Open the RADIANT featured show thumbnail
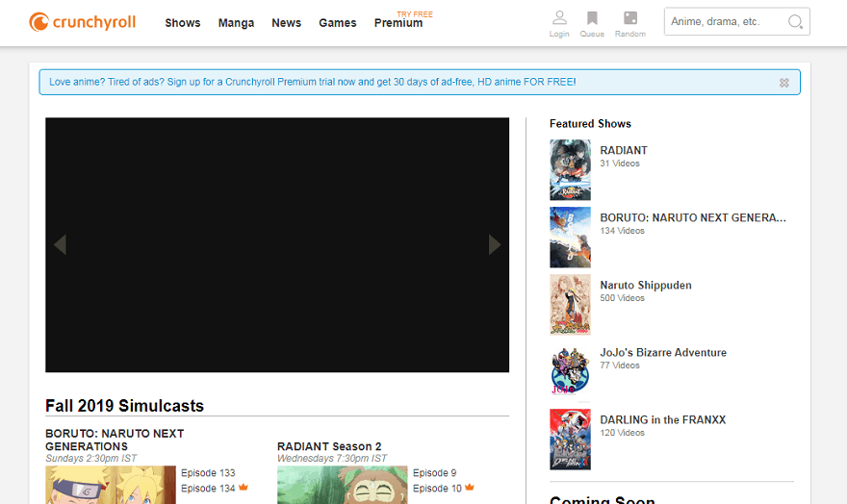Image resolution: width=847 pixels, height=504 pixels. [x=570, y=170]
